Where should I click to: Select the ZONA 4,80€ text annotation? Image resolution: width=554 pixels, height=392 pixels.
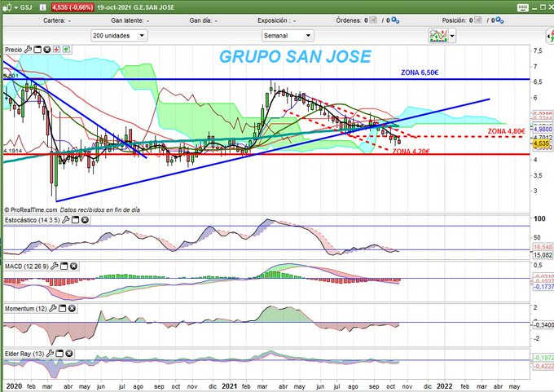click(x=506, y=131)
